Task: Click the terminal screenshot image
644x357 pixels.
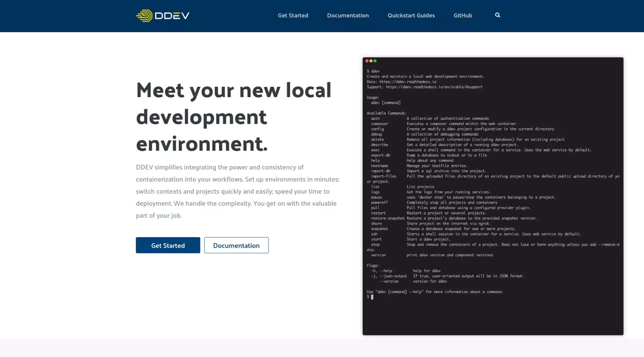Action: (493, 196)
